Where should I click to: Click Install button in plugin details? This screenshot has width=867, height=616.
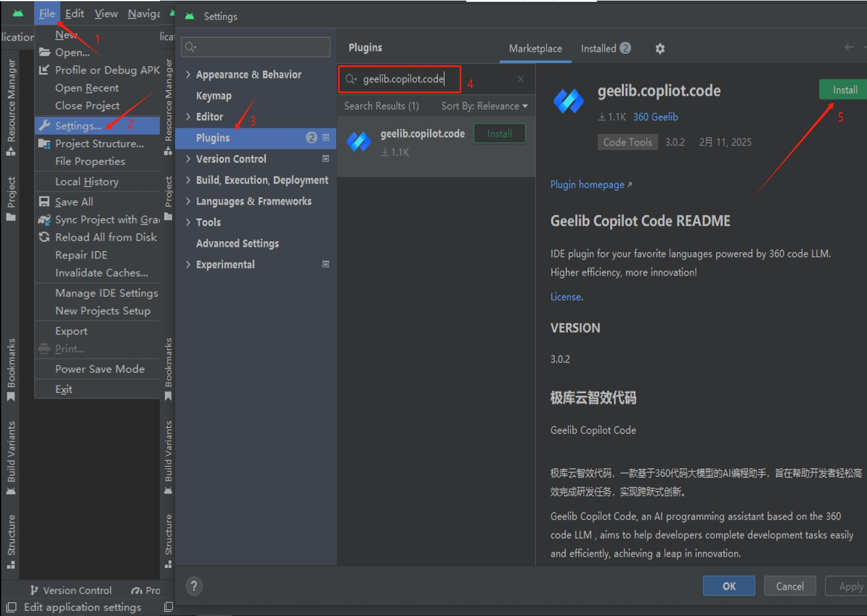point(844,90)
